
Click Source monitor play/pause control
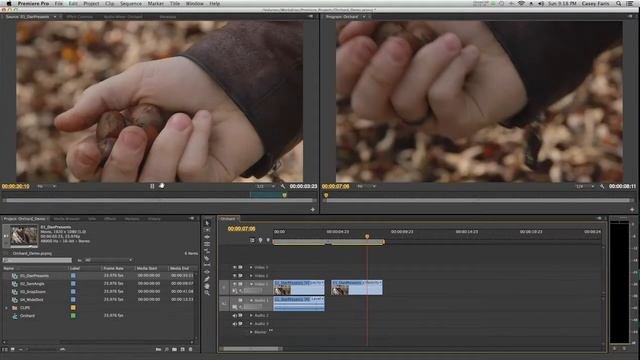coord(152,186)
